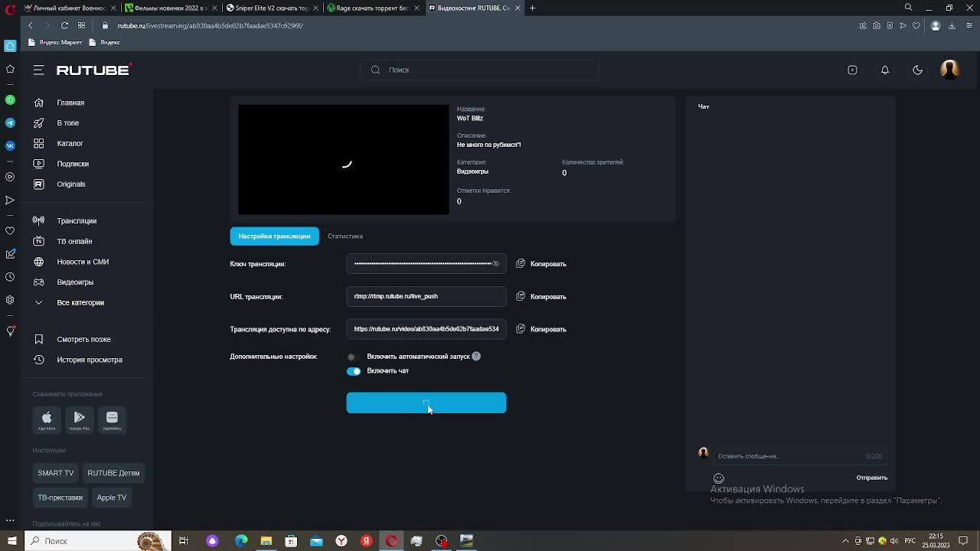
Task: Click Отправить to send chat message
Action: coord(872,478)
